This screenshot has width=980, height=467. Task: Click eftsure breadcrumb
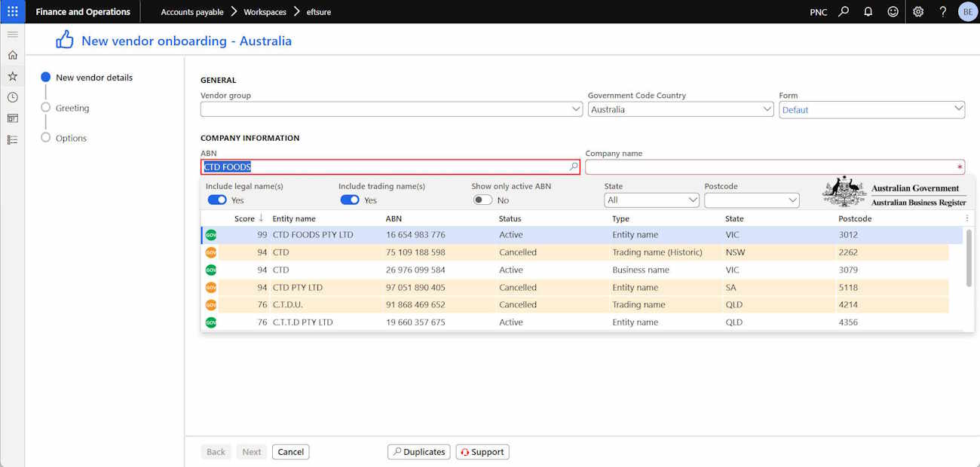(319, 12)
